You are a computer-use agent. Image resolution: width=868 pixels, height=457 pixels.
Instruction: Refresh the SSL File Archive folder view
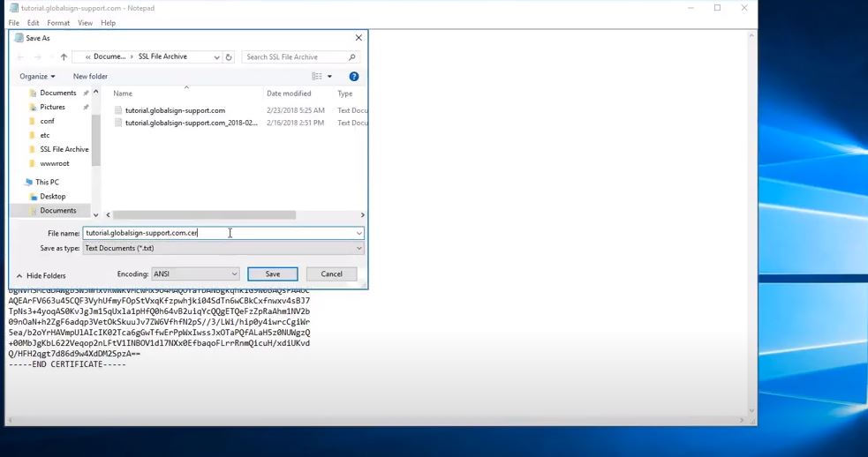pos(229,57)
